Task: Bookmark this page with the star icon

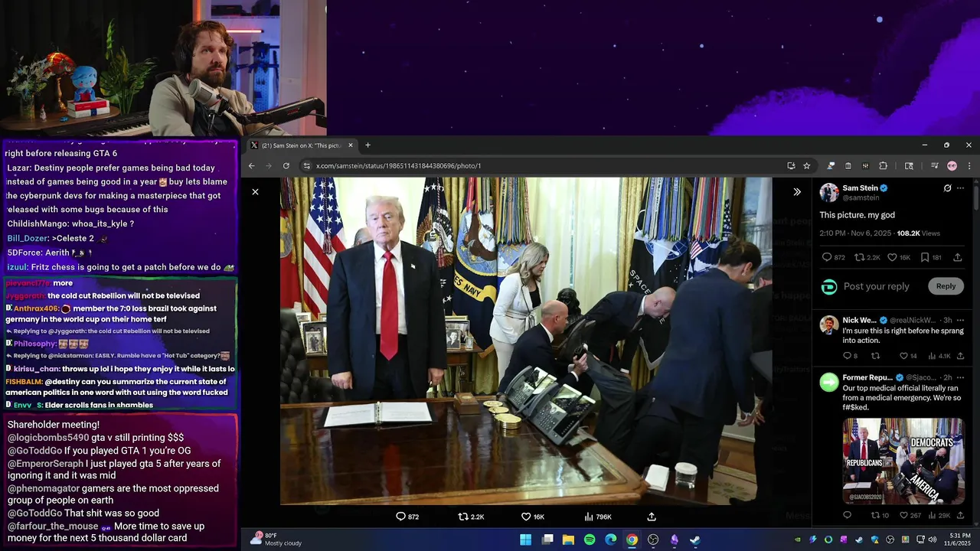Action: (x=807, y=165)
